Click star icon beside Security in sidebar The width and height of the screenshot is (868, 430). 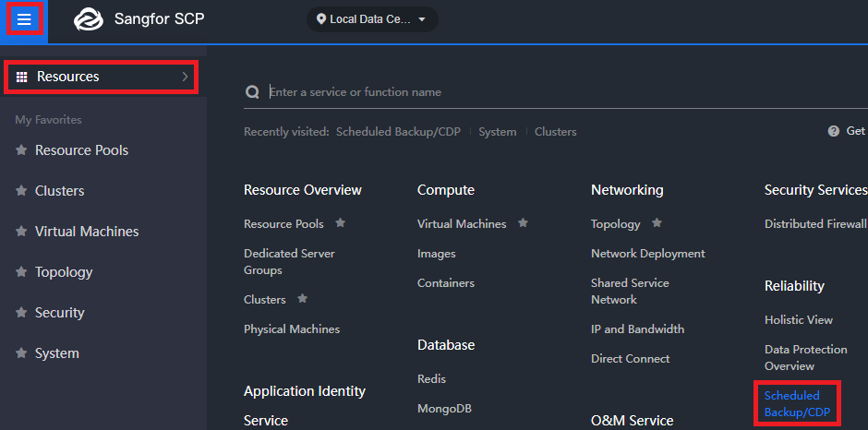[x=21, y=313]
